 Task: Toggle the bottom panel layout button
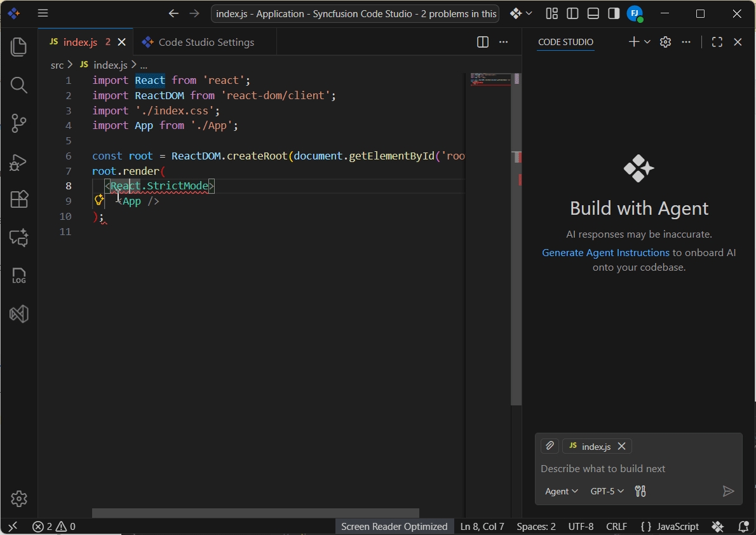[x=593, y=13]
